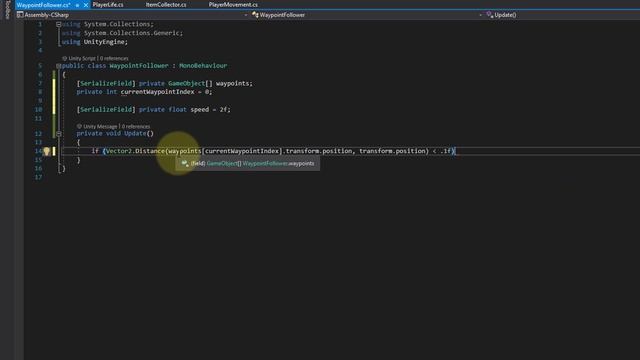Click GameObject in the field tooltip
The image size is (640, 360).
[222, 164]
